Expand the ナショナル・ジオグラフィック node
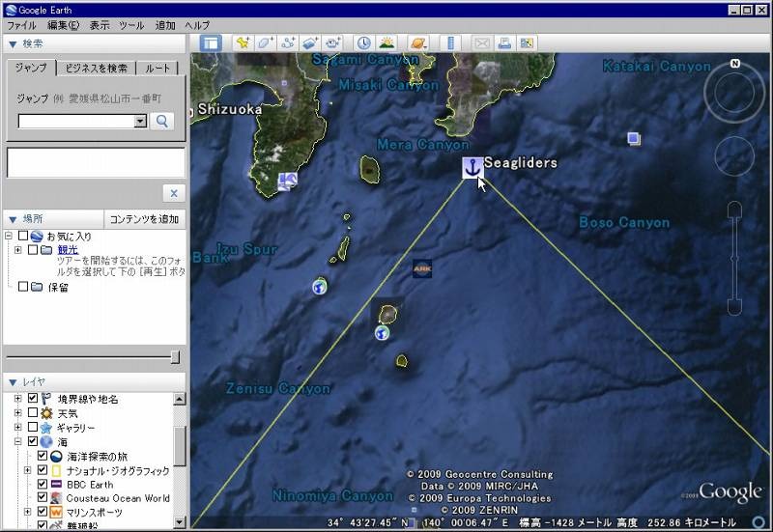The height and width of the screenshot is (532, 773). 28,470
